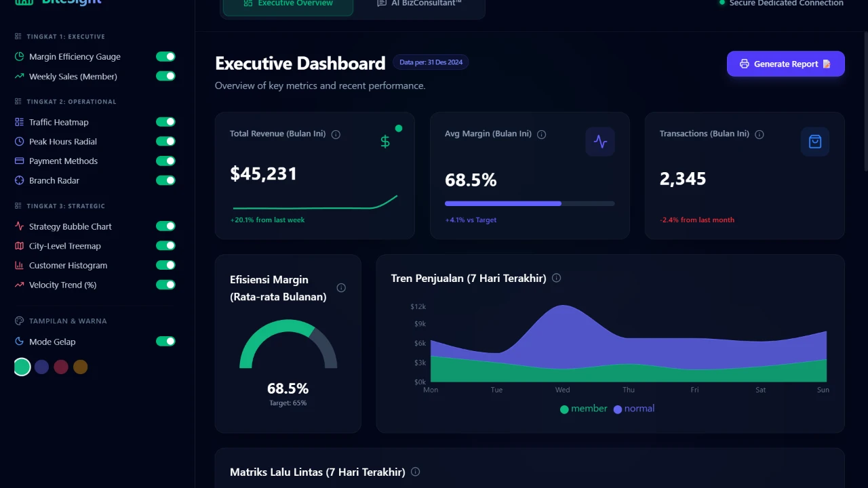
Task: Click the member legend in the sales chart
Action: point(584,409)
